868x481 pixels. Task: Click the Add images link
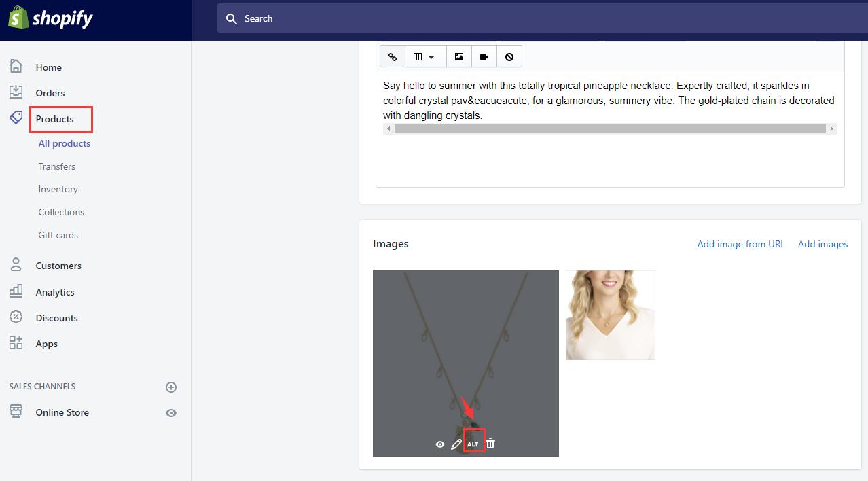(822, 244)
